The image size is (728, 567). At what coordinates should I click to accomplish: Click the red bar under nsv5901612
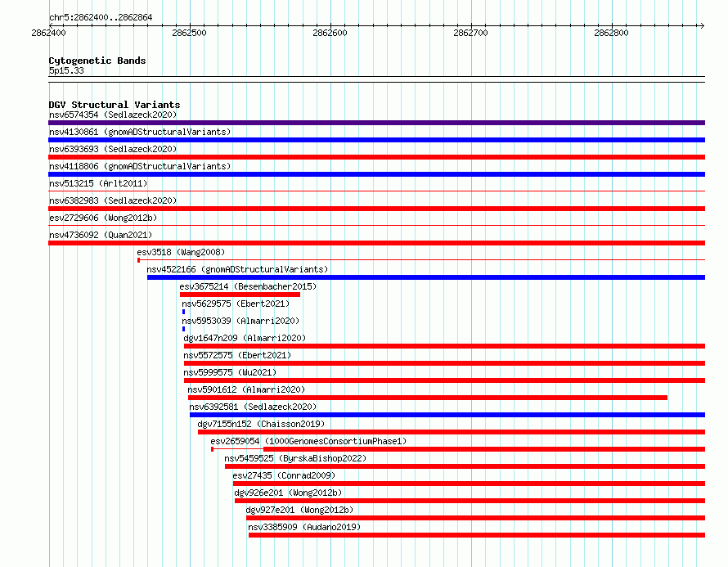click(x=428, y=398)
